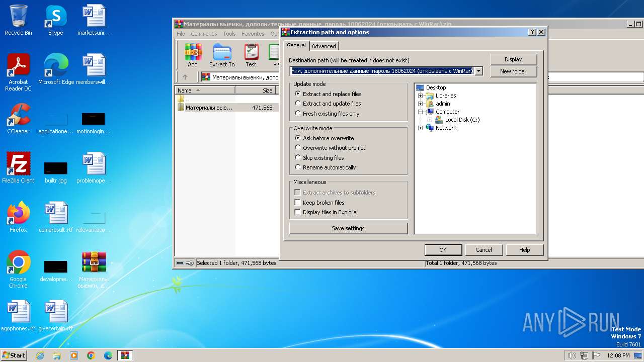The width and height of the screenshot is (644, 362).
Task: Open Edge from the taskbar
Action: pyautogui.click(x=108, y=355)
